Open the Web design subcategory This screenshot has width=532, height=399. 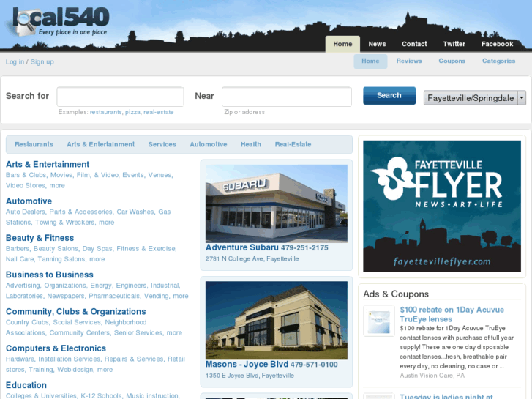click(x=75, y=370)
